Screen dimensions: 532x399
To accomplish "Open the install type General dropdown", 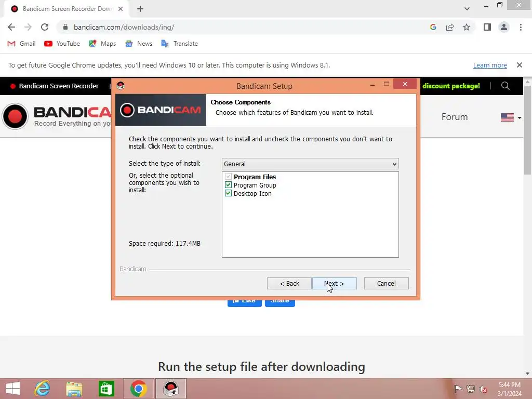I will [310, 164].
